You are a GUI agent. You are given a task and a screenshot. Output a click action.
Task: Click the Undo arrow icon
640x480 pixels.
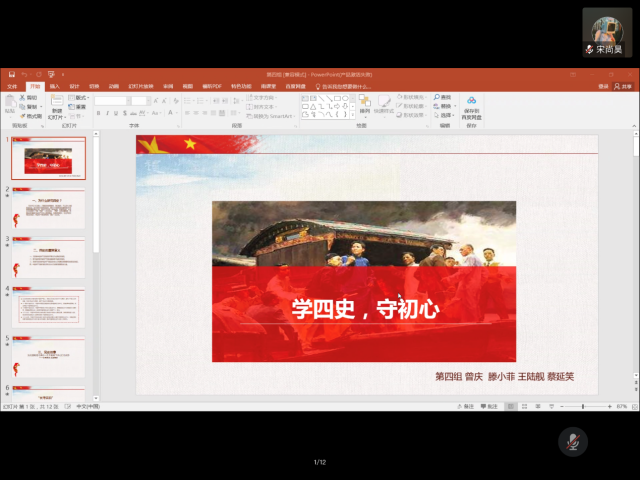(22, 74)
